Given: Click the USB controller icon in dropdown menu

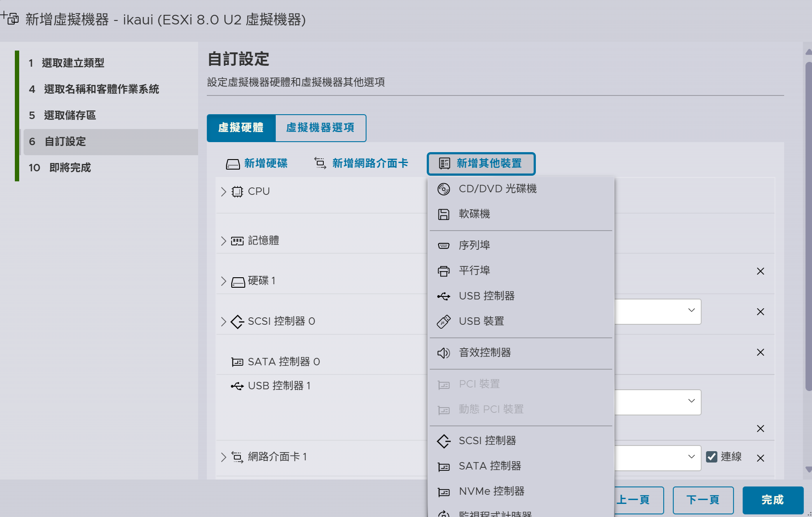Looking at the screenshot, I should (x=443, y=296).
